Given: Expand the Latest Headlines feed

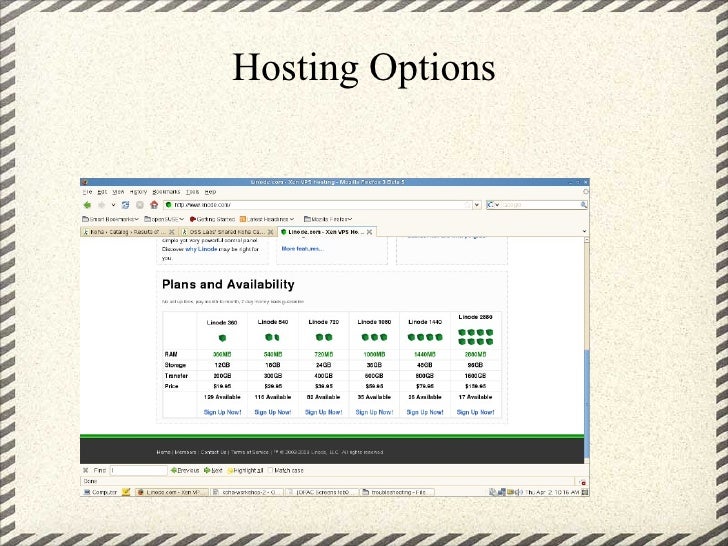Looking at the screenshot, I should coord(267,219).
